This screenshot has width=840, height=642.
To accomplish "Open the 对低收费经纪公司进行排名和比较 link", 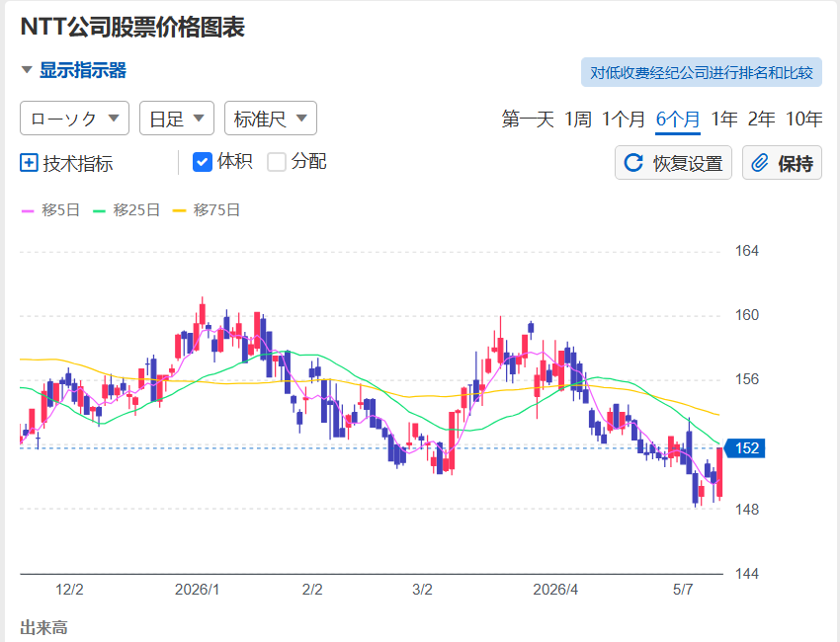I will coord(702,72).
